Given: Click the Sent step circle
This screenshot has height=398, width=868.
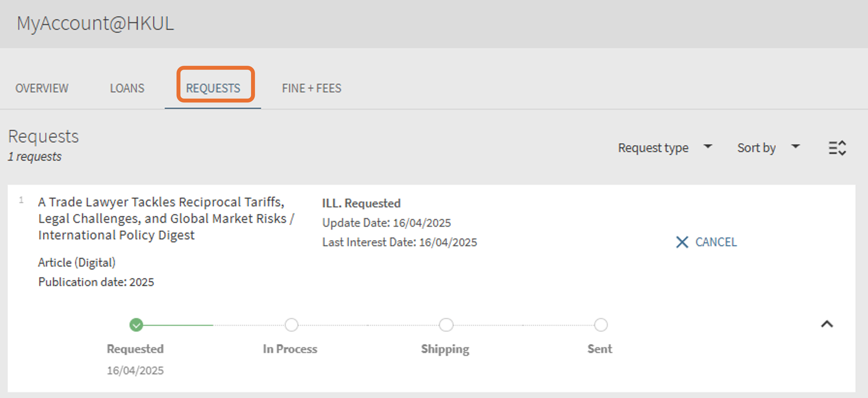Looking at the screenshot, I should pos(600,325).
